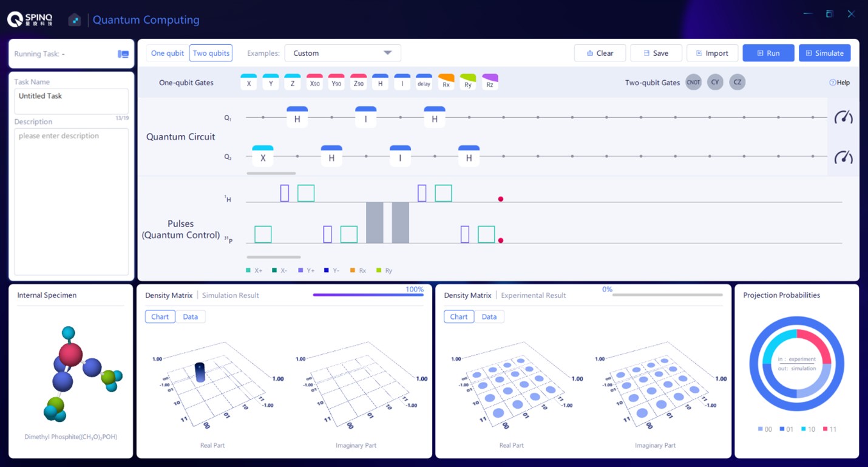Select the delay gate in the palette
868x467 pixels.
point(424,82)
